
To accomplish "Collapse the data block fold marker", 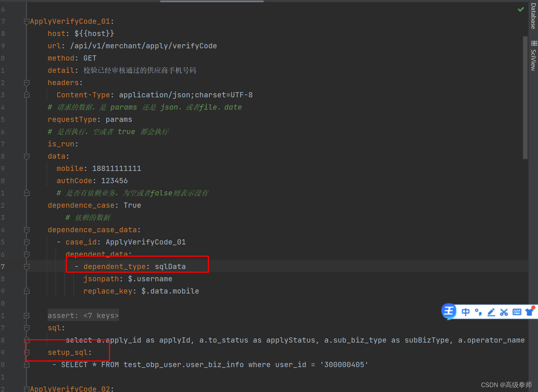I will click(26, 156).
